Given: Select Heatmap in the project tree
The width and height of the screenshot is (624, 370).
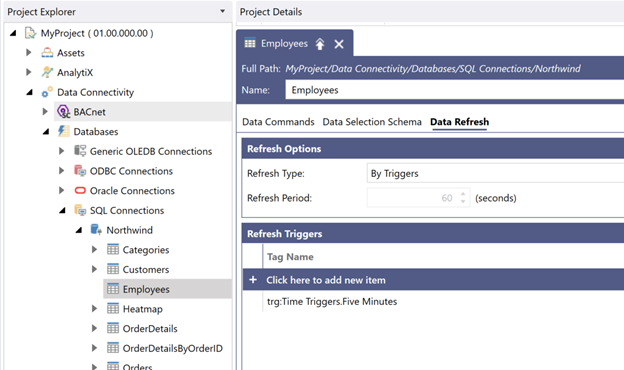Looking at the screenshot, I should click(142, 309).
